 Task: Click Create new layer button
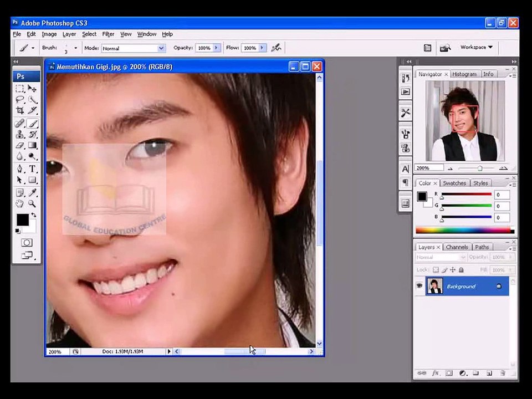(x=489, y=373)
